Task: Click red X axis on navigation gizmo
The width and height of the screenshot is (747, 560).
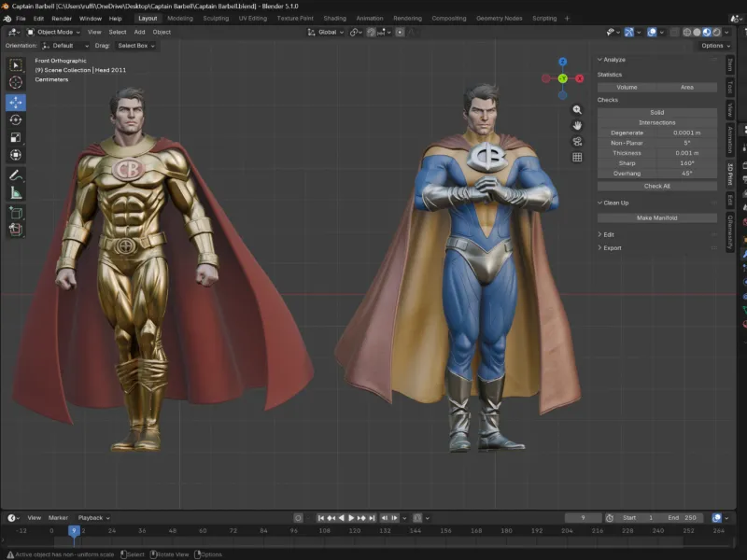Action: [x=579, y=78]
